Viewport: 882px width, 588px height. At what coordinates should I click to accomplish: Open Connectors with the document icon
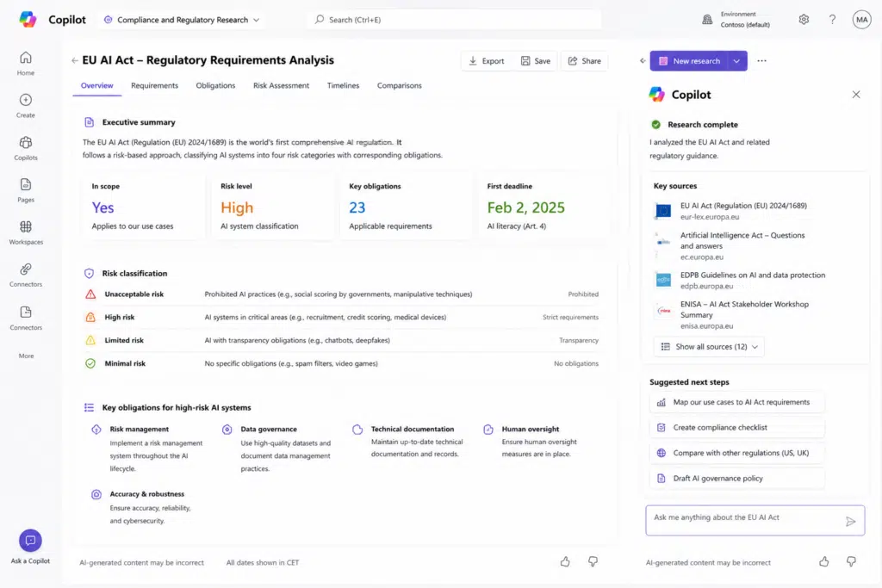pyautogui.click(x=25, y=319)
